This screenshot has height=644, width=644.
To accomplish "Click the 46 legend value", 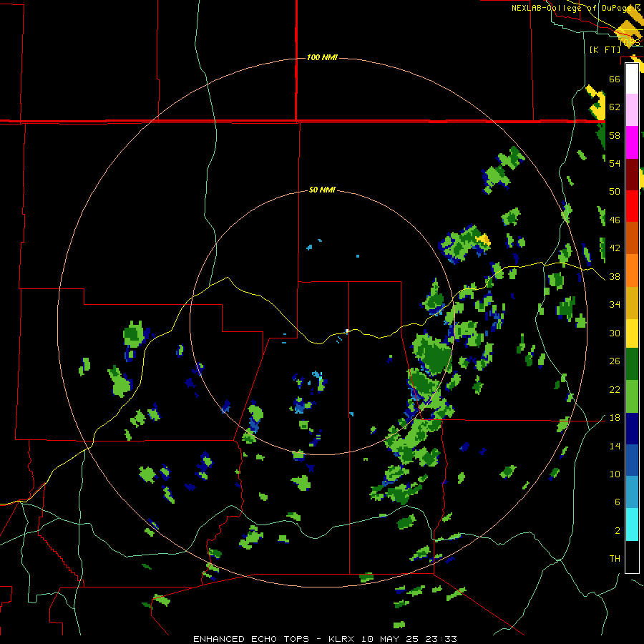I will click(615, 220).
